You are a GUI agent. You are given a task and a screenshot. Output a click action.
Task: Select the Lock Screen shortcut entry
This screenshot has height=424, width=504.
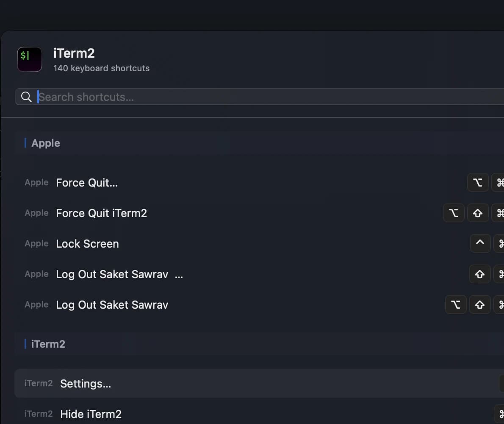click(x=87, y=244)
